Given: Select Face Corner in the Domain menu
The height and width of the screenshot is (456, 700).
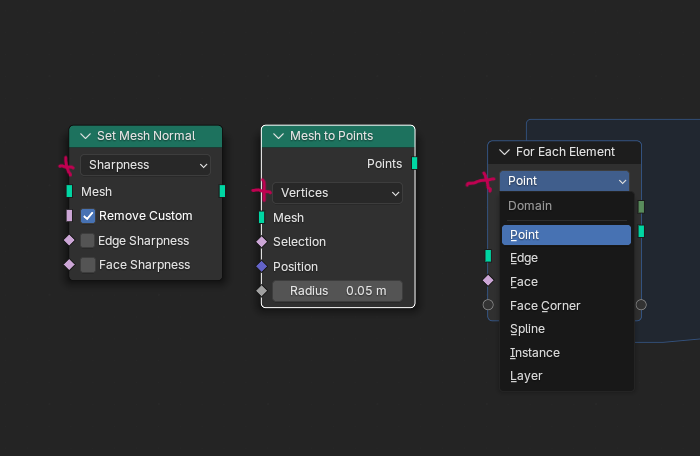Looking at the screenshot, I should tap(566, 306).
